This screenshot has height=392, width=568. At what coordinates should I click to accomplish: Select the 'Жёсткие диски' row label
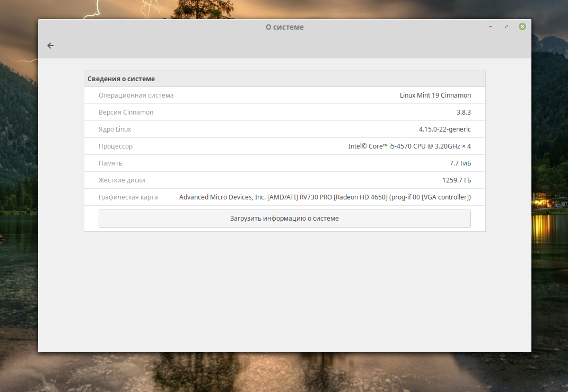tap(122, 180)
